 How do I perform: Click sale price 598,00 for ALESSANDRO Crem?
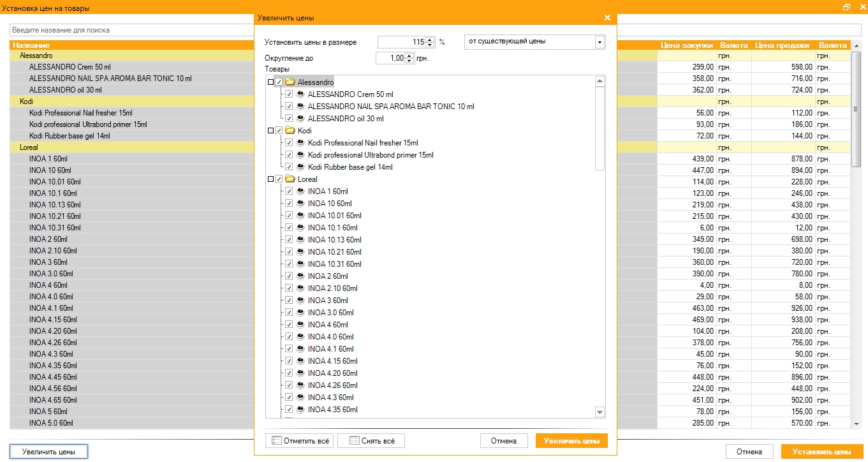point(783,67)
